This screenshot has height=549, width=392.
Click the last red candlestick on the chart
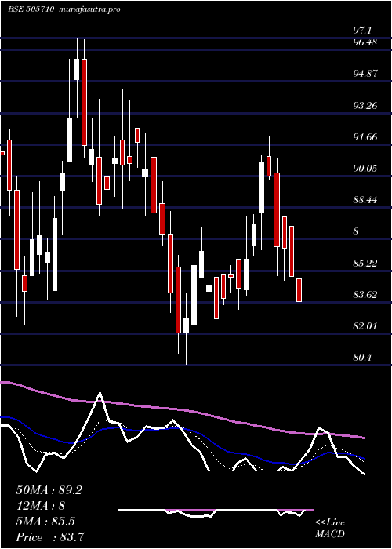pos(299,290)
